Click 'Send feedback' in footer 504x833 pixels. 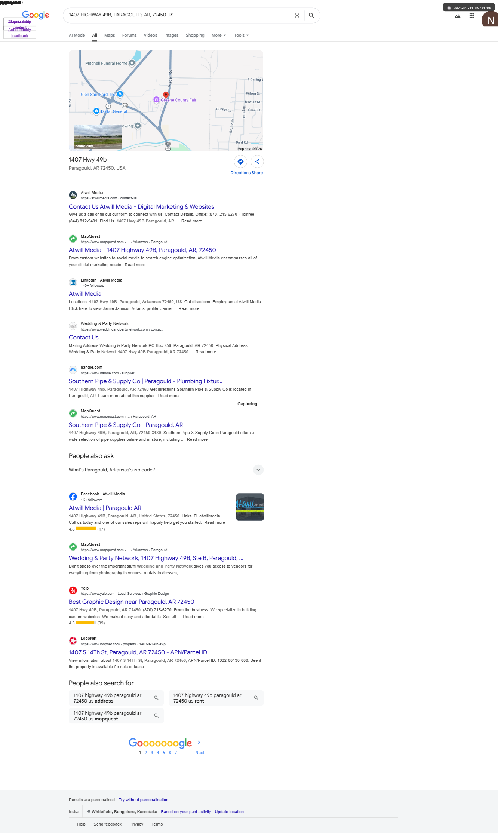[x=108, y=824]
